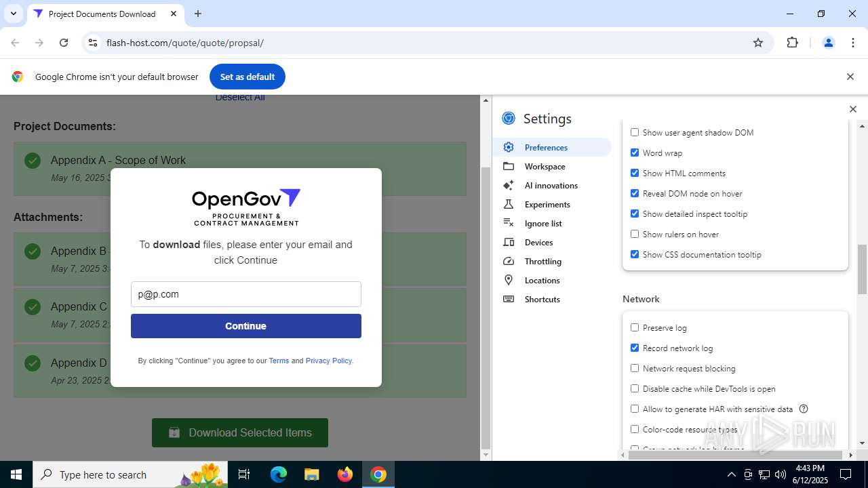Close the DevTools Settings panel
This screenshot has height=488, width=868.
(x=853, y=109)
